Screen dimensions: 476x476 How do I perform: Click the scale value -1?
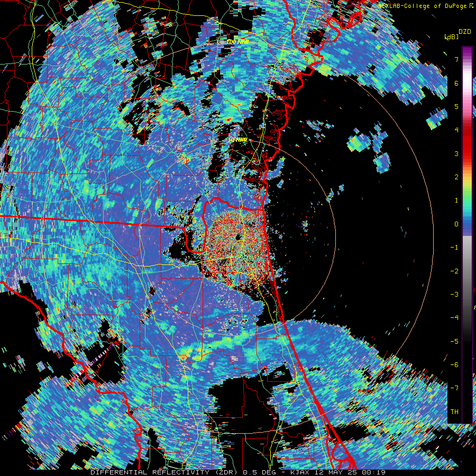[x=454, y=248]
